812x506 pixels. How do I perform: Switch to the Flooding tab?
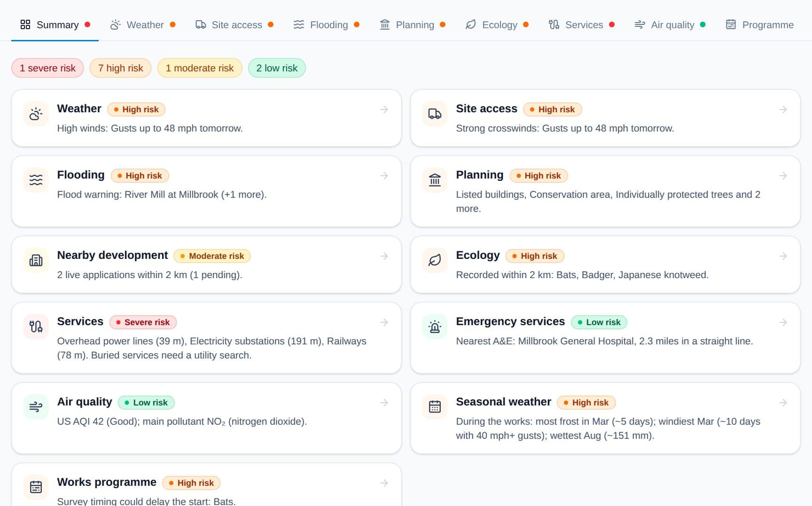tap(327, 25)
